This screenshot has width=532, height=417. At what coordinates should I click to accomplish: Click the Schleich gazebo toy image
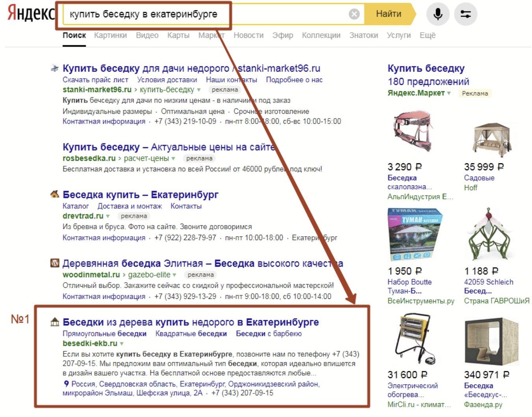pos(489,235)
